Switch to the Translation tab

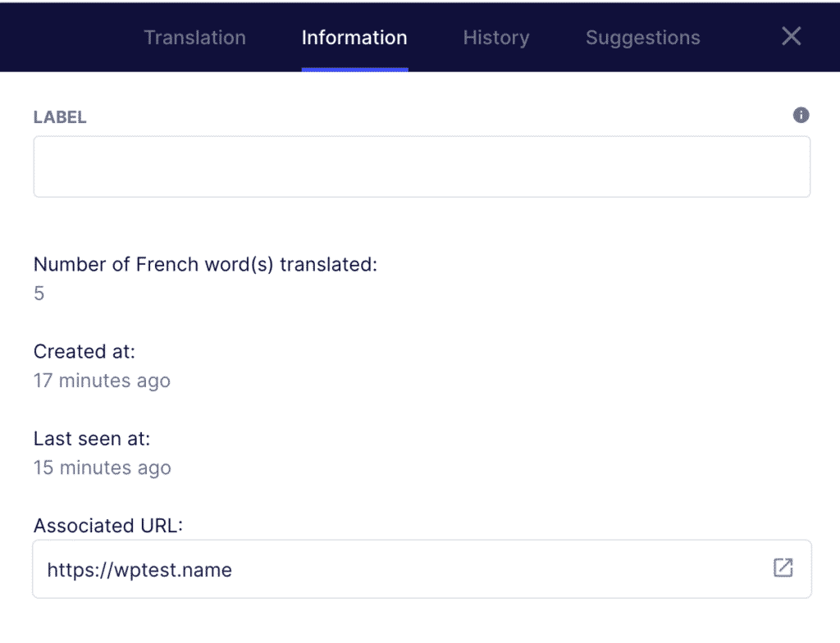point(194,37)
